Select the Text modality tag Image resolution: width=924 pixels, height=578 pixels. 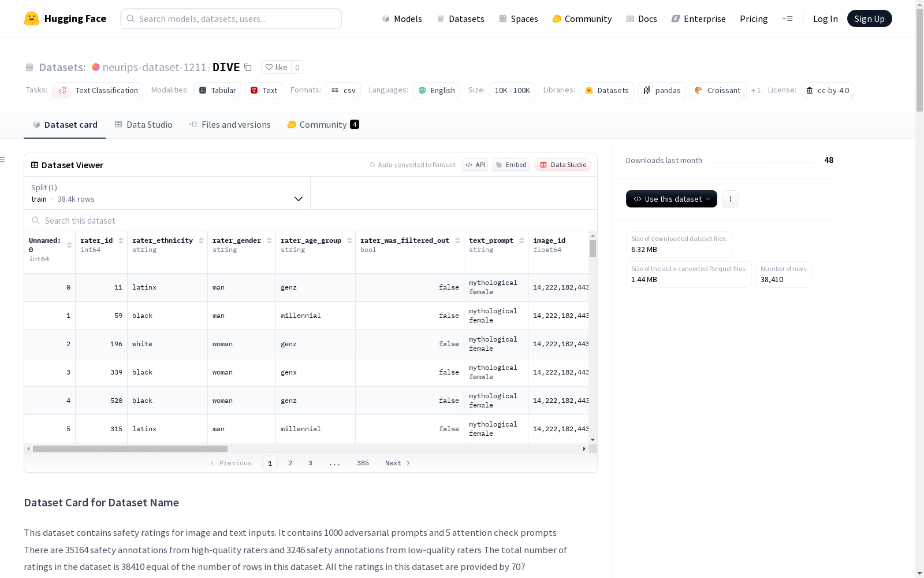point(264,90)
